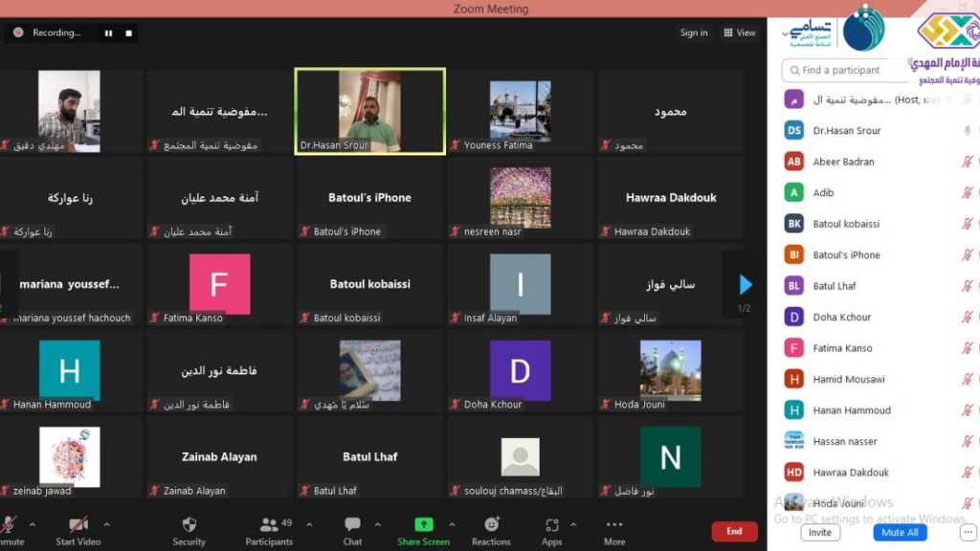Image resolution: width=980 pixels, height=551 pixels.
Task: Toggle Start Video camera
Action: click(x=78, y=525)
